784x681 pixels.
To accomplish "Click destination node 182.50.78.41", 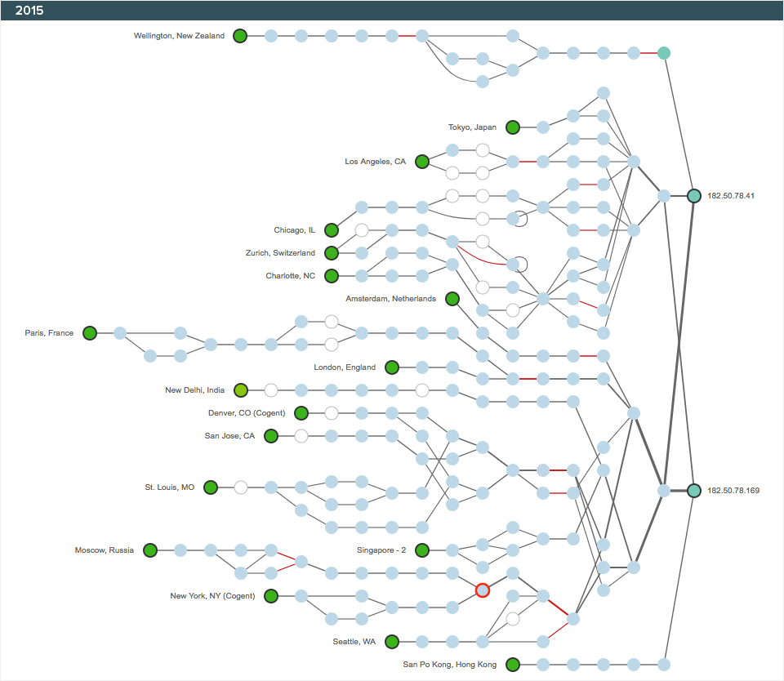I will pos(693,196).
